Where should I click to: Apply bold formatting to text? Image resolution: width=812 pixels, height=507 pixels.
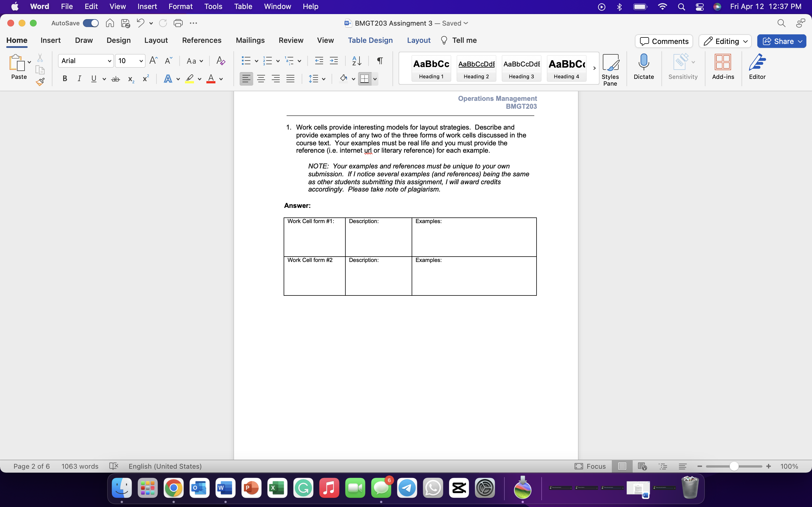coord(64,79)
